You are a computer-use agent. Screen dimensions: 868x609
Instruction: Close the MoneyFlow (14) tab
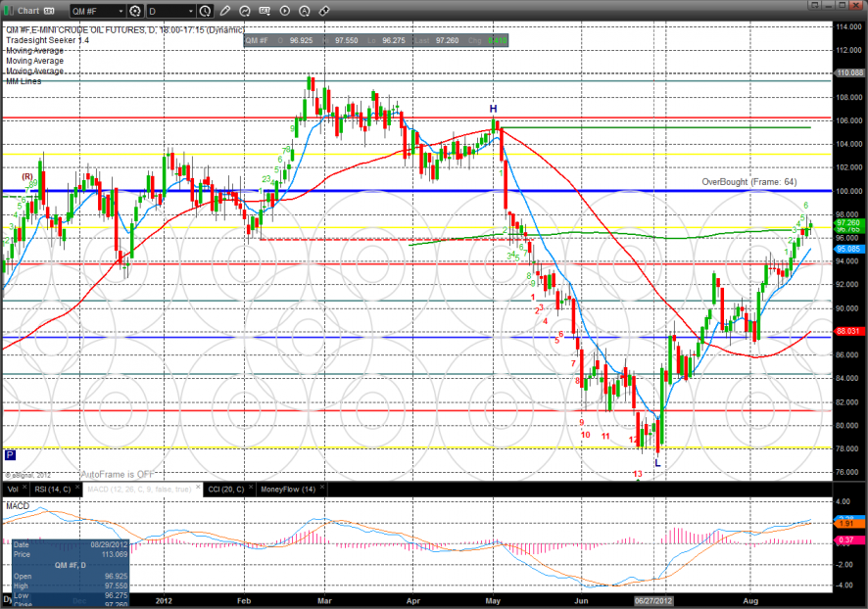coord(322,488)
